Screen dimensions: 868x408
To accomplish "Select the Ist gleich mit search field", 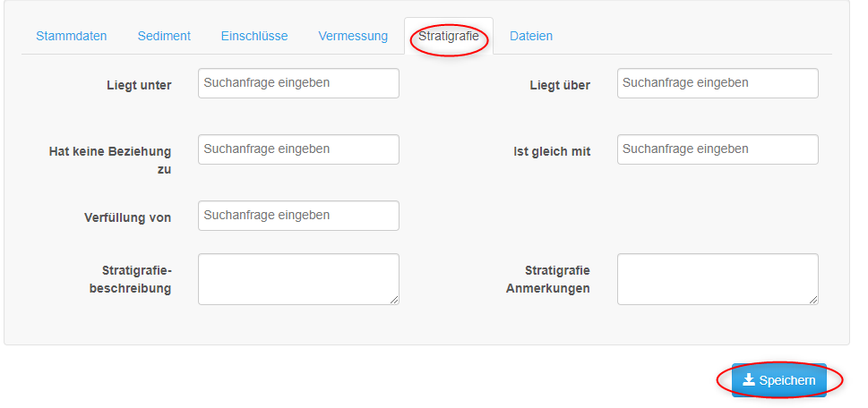I will (718, 149).
